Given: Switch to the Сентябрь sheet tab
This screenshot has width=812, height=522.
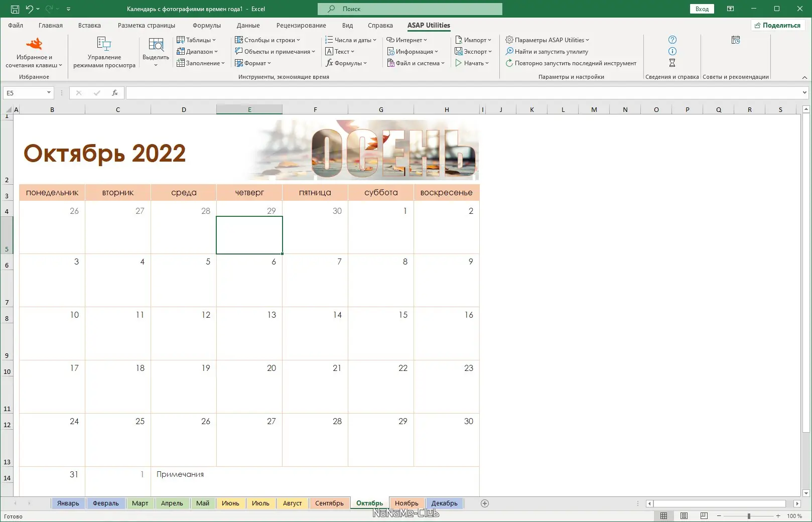Looking at the screenshot, I should [x=330, y=503].
